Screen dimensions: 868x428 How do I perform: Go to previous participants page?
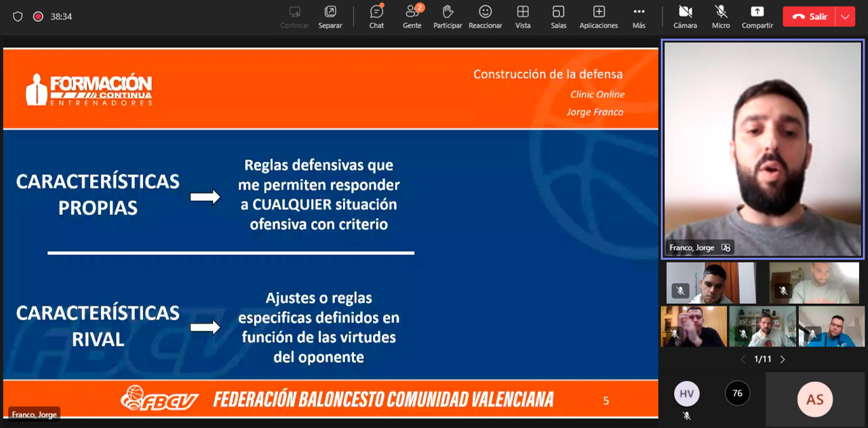743,359
